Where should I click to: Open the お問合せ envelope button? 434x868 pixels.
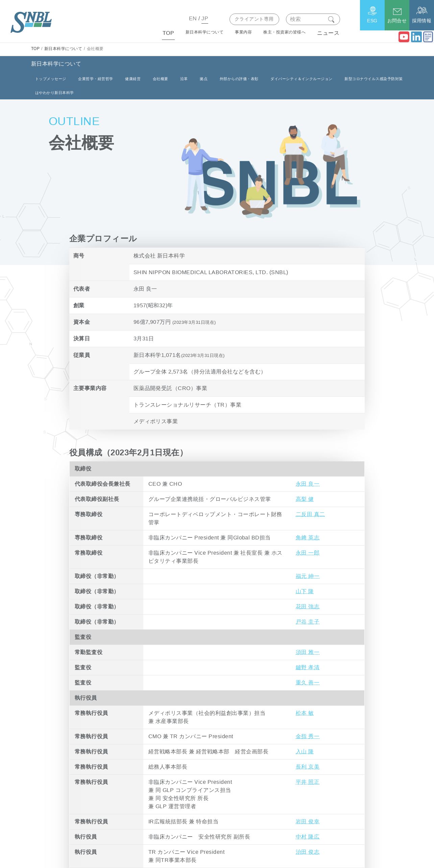[x=397, y=15]
